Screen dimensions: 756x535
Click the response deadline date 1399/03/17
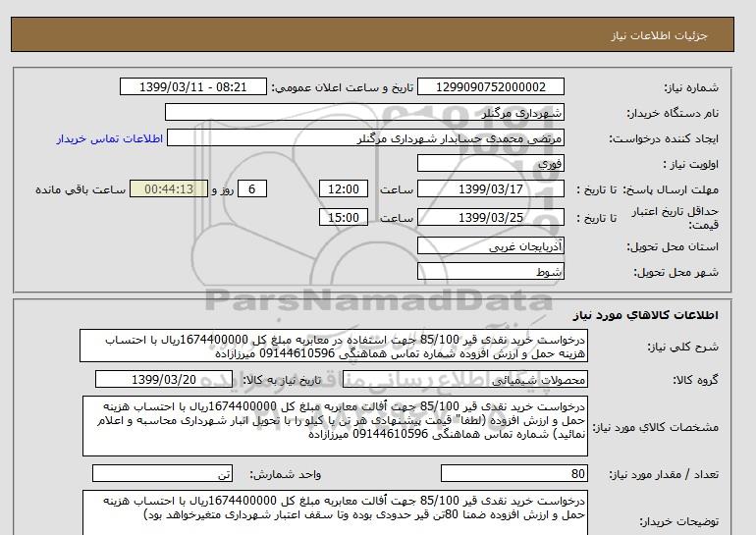pyautogui.click(x=490, y=188)
